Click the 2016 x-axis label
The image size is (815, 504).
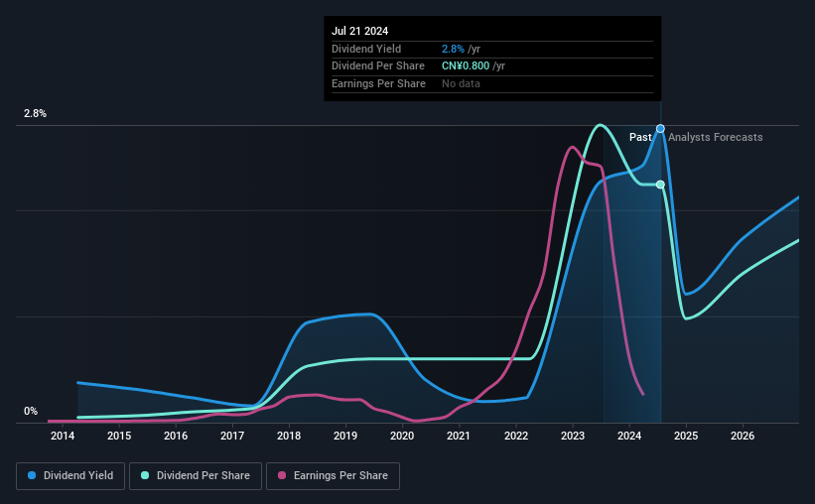coord(176,436)
